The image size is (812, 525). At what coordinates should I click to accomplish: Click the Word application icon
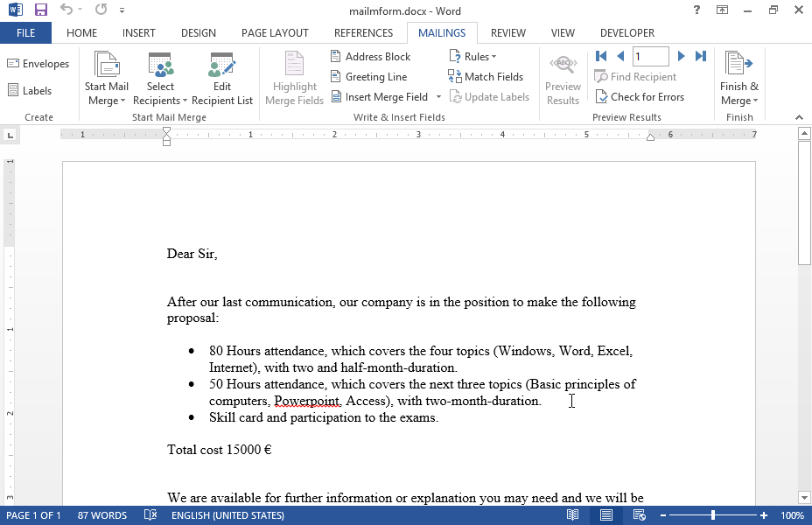click(x=16, y=10)
